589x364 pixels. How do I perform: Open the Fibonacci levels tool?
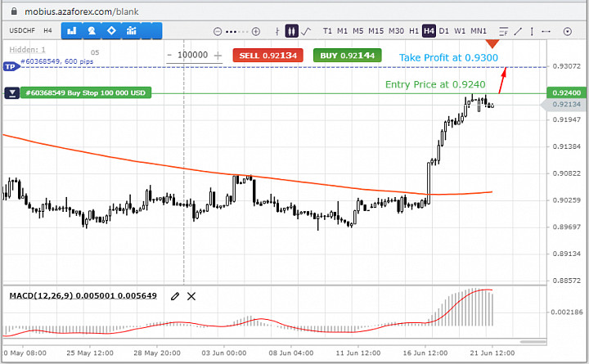tap(503, 31)
